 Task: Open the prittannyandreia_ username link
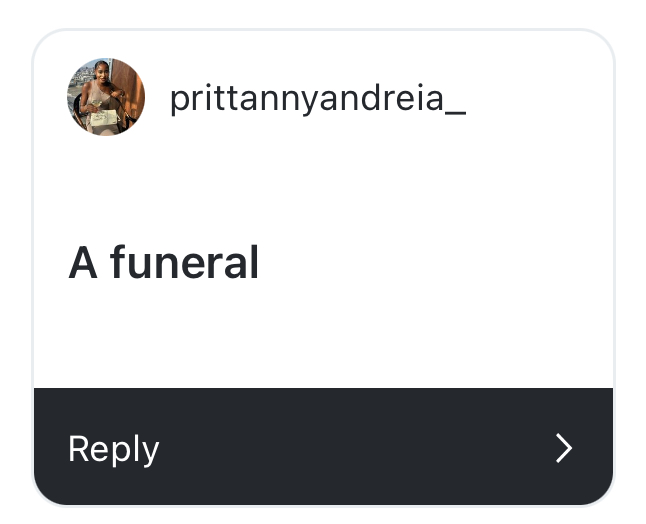(x=317, y=98)
